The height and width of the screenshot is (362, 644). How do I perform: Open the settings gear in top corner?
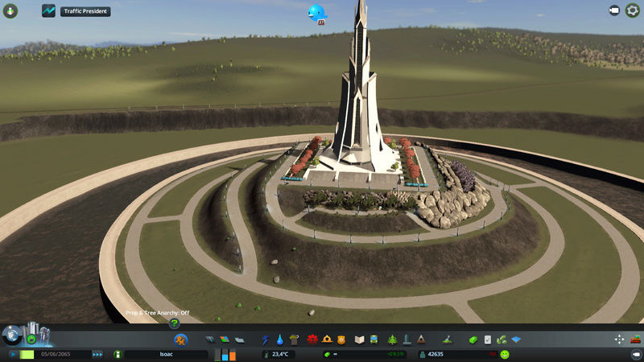[633, 10]
